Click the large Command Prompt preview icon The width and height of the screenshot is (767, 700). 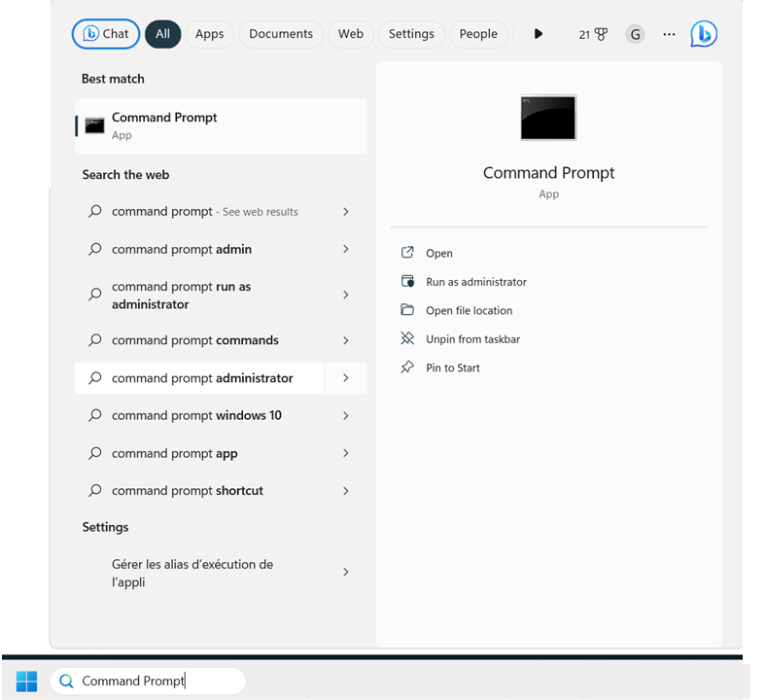click(548, 118)
